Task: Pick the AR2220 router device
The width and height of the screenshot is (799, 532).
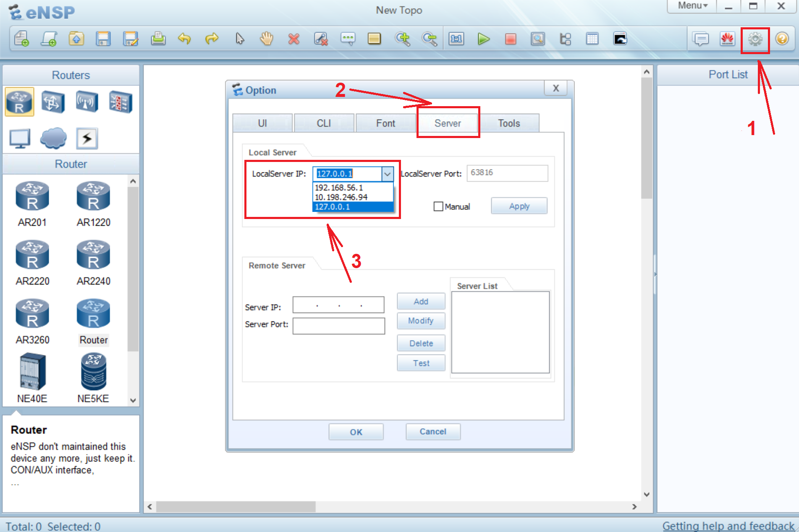Action: coord(32,263)
